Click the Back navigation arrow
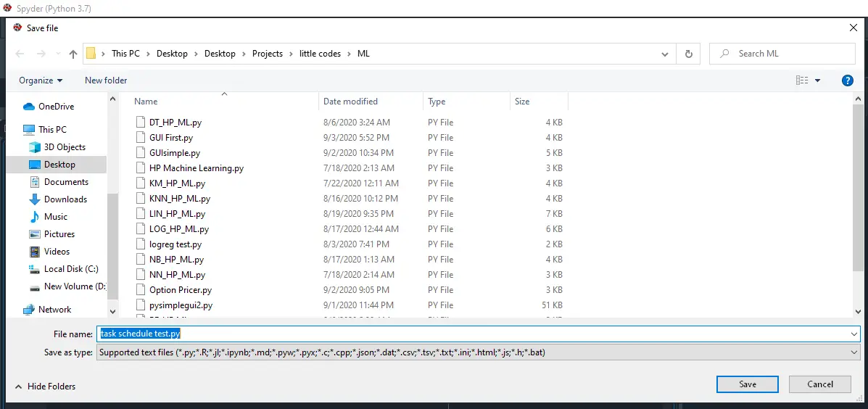The image size is (868, 409). pyautogui.click(x=20, y=54)
